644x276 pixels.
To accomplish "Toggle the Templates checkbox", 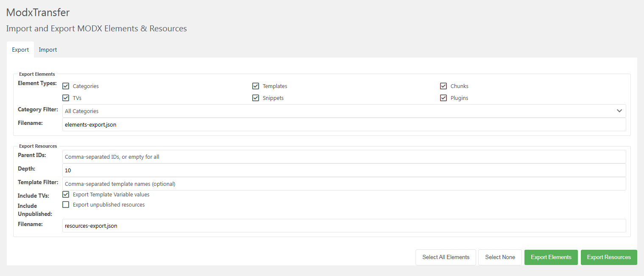I will tap(256, 86).
